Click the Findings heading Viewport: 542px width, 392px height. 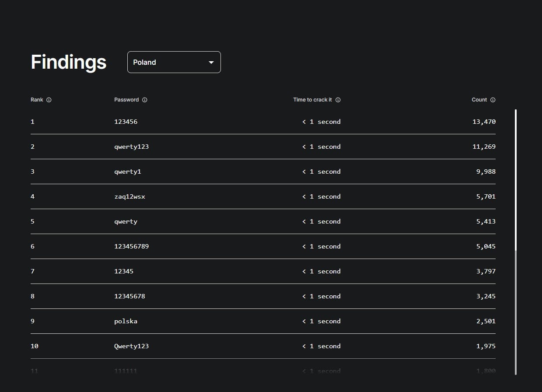tap(69, 62)
